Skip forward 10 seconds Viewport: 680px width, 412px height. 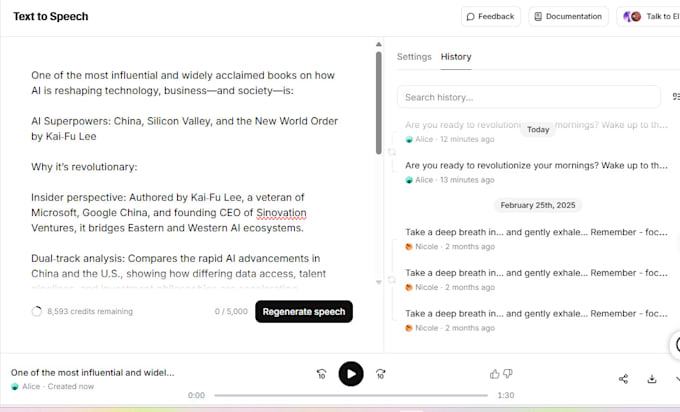pos(381,374)
